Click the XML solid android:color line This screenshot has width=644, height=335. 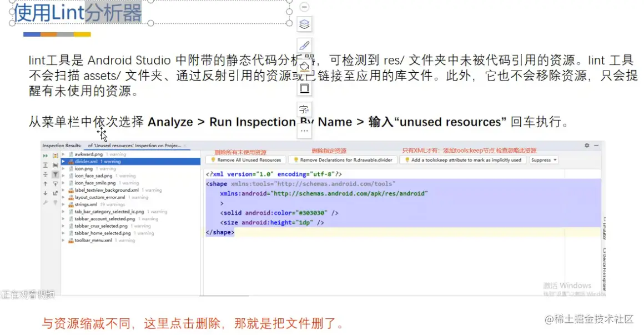(279, 213)
